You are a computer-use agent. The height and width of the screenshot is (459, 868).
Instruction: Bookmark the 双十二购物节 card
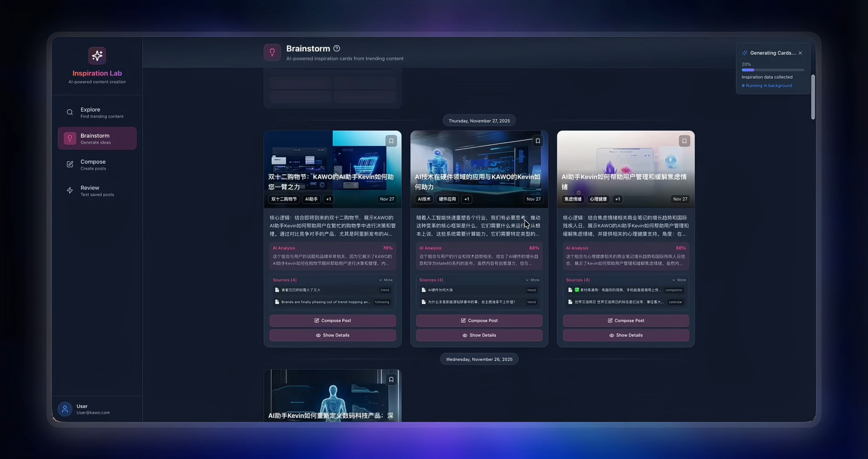click(391, 141)
